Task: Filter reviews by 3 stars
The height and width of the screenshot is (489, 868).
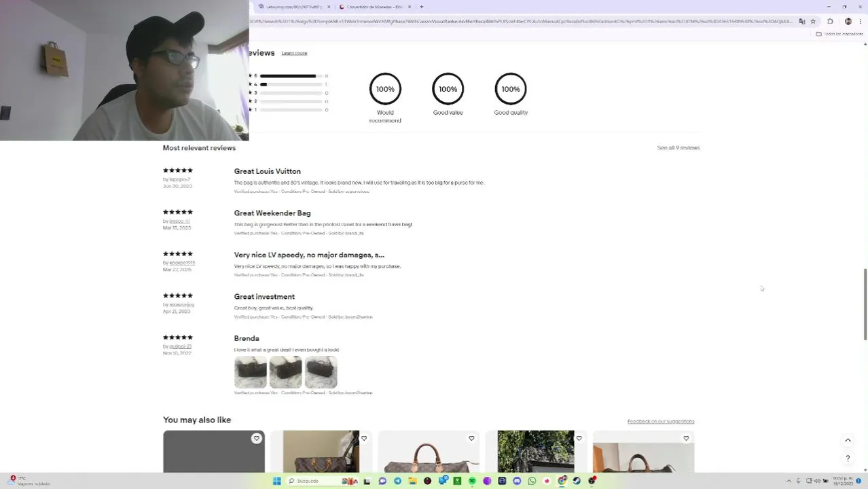Action: pyautogui.click(x=288, y=93)
